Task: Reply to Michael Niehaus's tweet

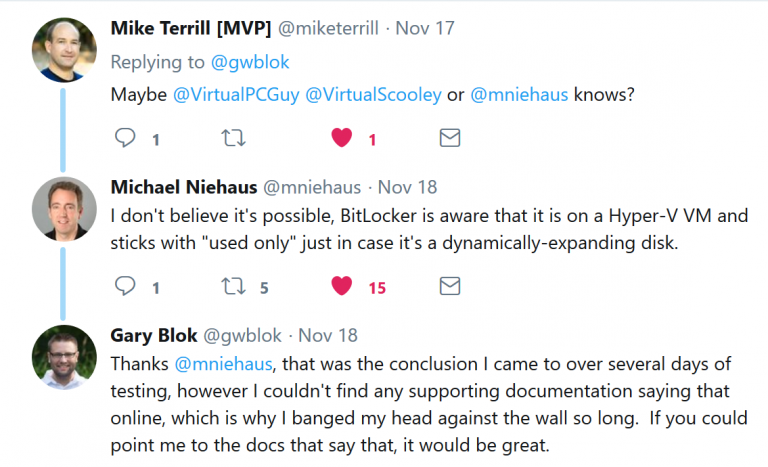Action: point(125,287)
